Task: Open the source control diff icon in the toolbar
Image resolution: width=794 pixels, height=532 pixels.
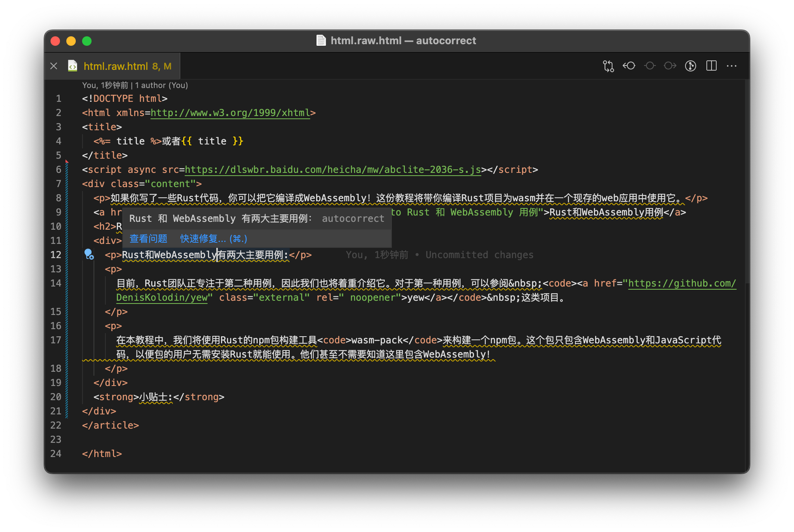Action: 608,66
